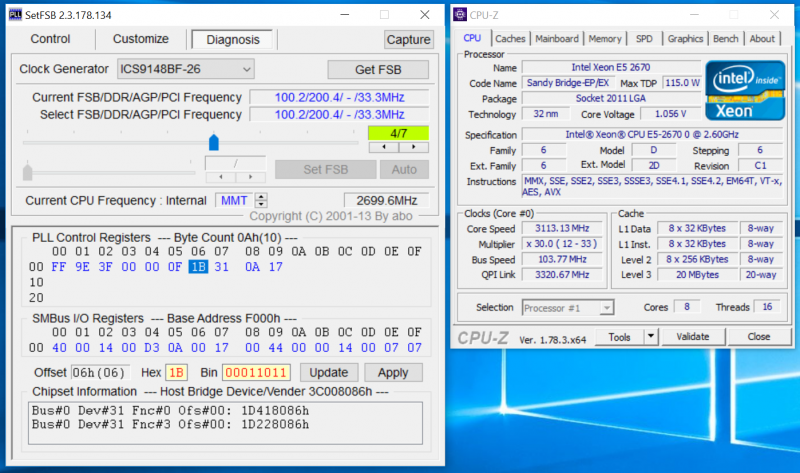Open the Graphics tab in CPU-Z
The image size is (800, 473).
(x=685, y=39)
